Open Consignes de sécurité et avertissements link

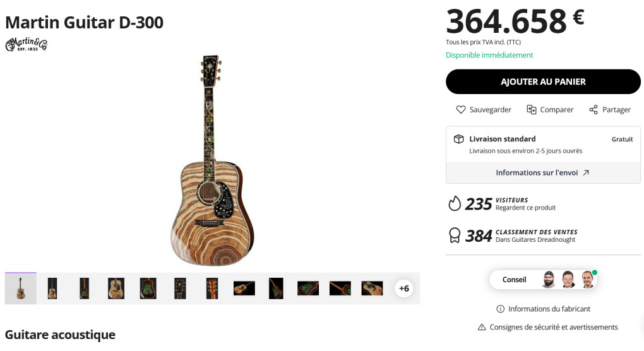[x=554, y=327]
